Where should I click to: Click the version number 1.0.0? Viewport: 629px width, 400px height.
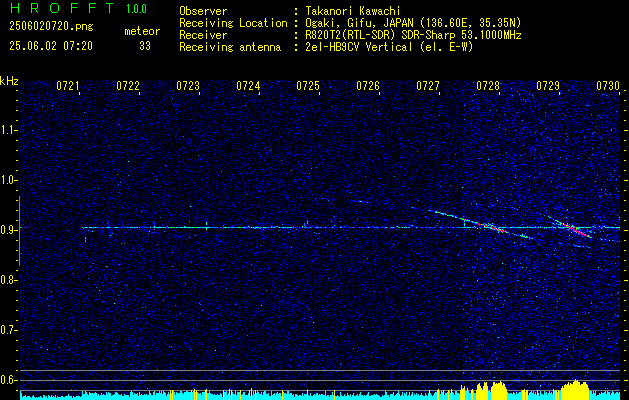(136, 9)
